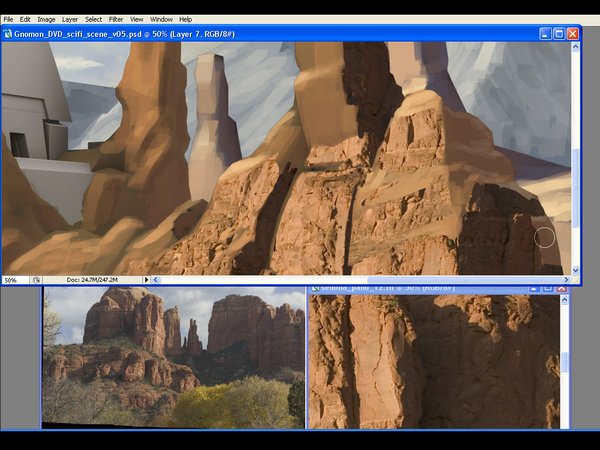Click the Gnomon_DVD_scifi_scene document icon in title bar
This screenshot has height=450, width=600.
pos(7,33)
